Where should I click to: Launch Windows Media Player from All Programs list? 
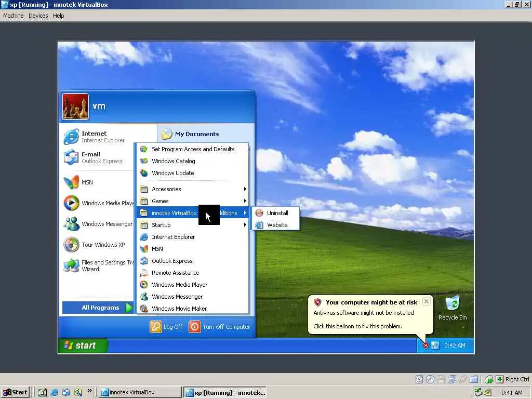point(192,285)
